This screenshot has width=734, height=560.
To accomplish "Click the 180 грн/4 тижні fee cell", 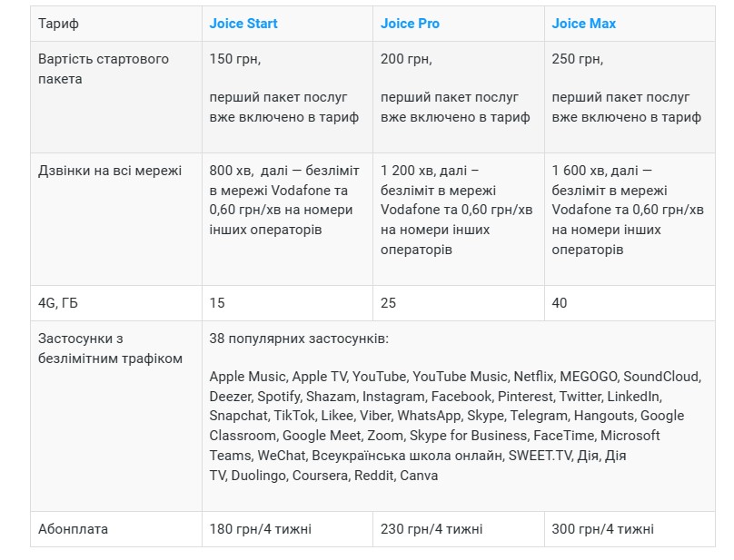I will point(287,529).
